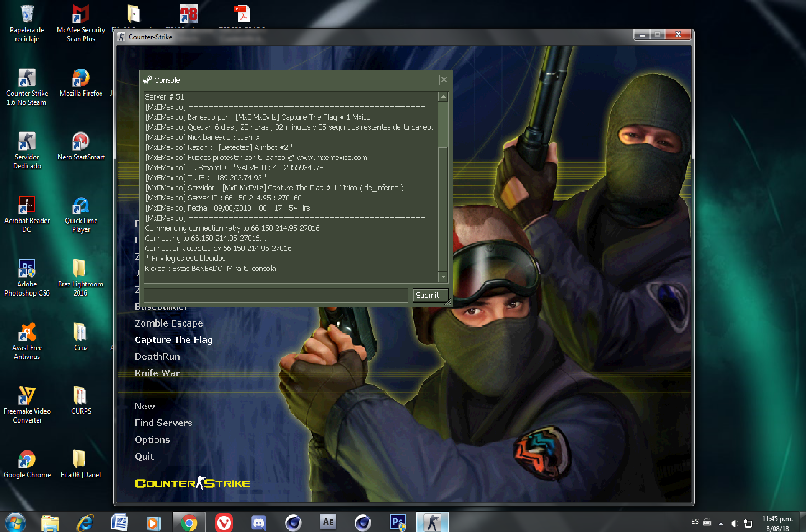The width and height of the screenshot is (806, 532).
Task: Close the Console dialog
Action: 444,80
